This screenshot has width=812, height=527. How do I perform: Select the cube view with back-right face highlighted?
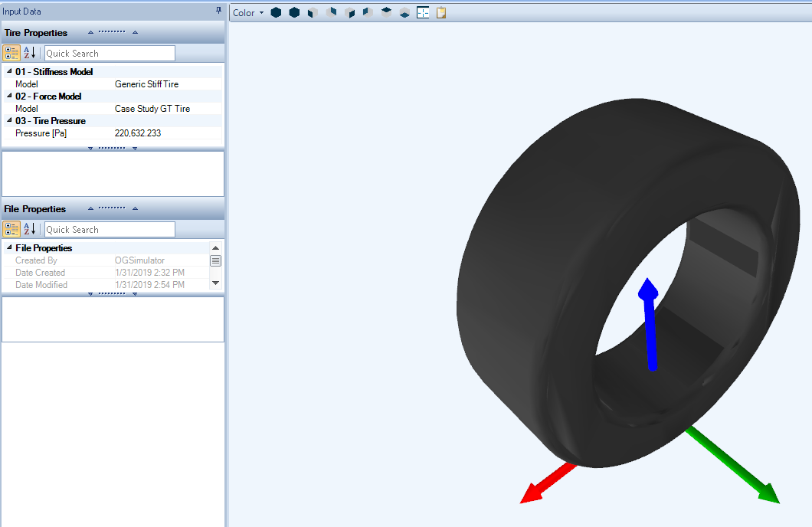point(332,12)
